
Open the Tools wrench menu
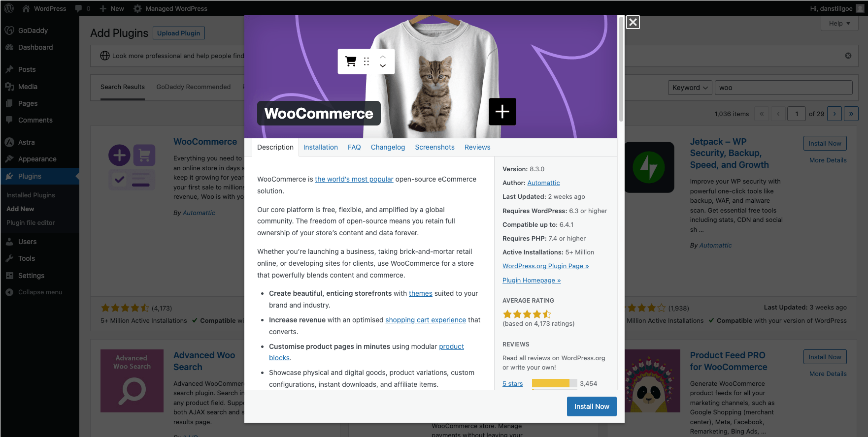pos(9,258)
